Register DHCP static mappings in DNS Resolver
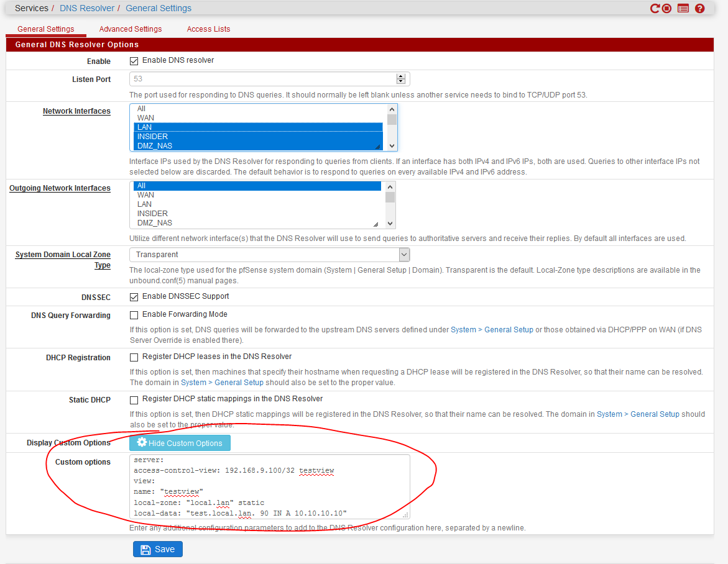The width and height of the screenshot is (728, 564). click(x=134, y=399)
